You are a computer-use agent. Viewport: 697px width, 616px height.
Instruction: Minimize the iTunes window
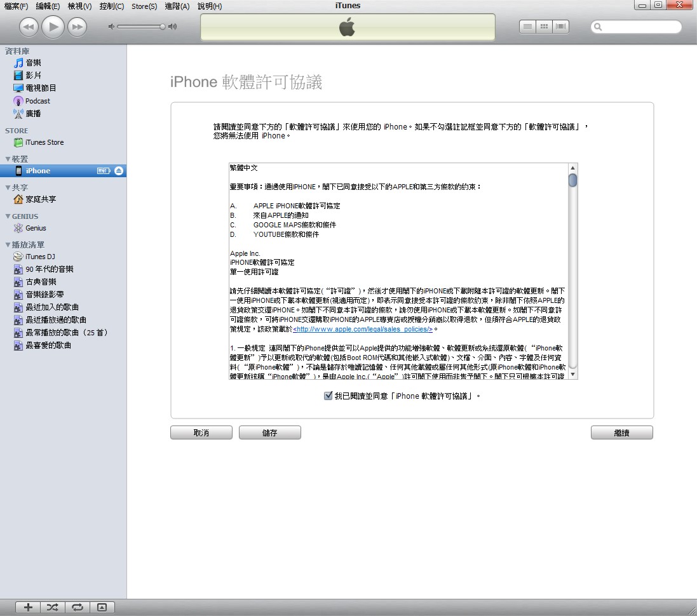click(642, 5)
